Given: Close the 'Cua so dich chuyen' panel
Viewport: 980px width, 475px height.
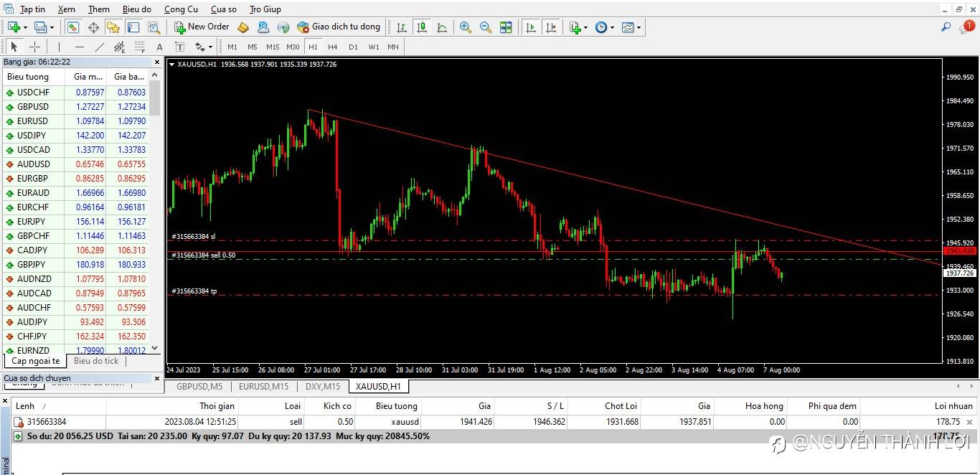Looking at the screenshot, I should (157, 378).
